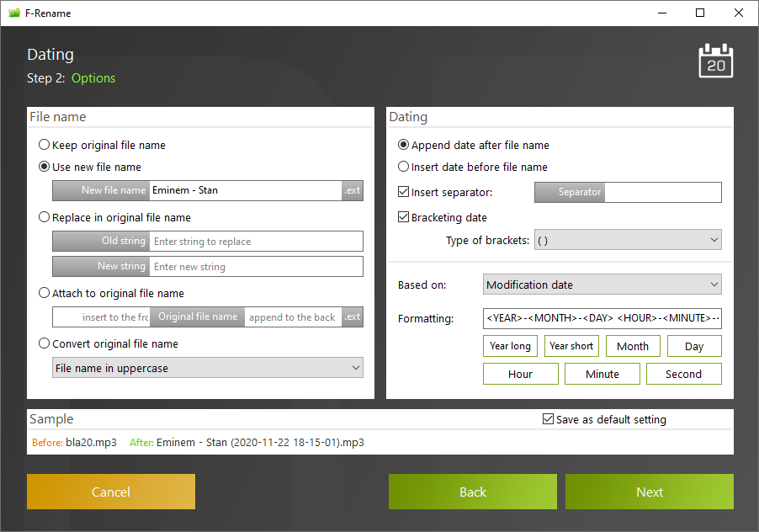Insert the Month format tag
The height and width of the screenshot is (532, 759).
tap(633, 346)
